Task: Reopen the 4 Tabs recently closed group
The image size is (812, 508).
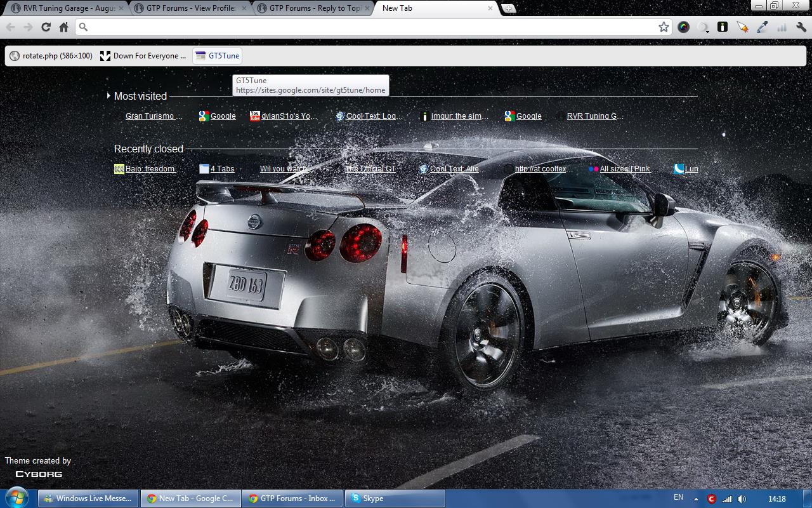Action: point(217,169)
